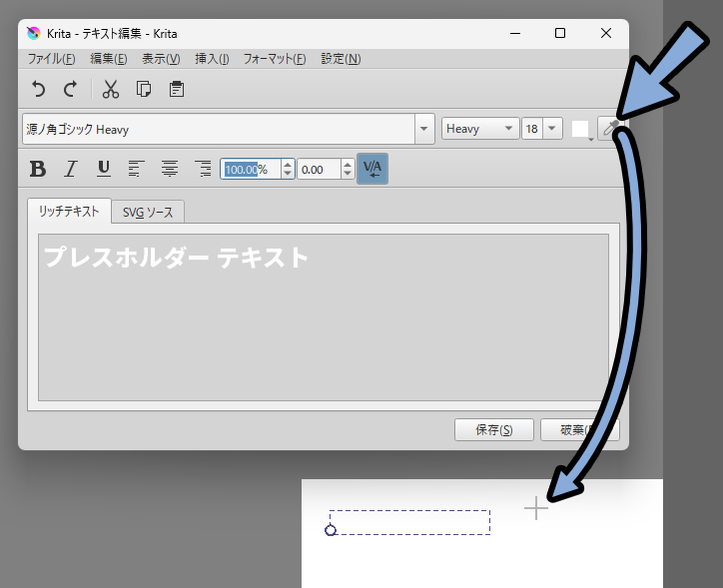Viewport: 723px width, 588px height.
Task: Click the 保存(S) button
Action: click(494, 430)
